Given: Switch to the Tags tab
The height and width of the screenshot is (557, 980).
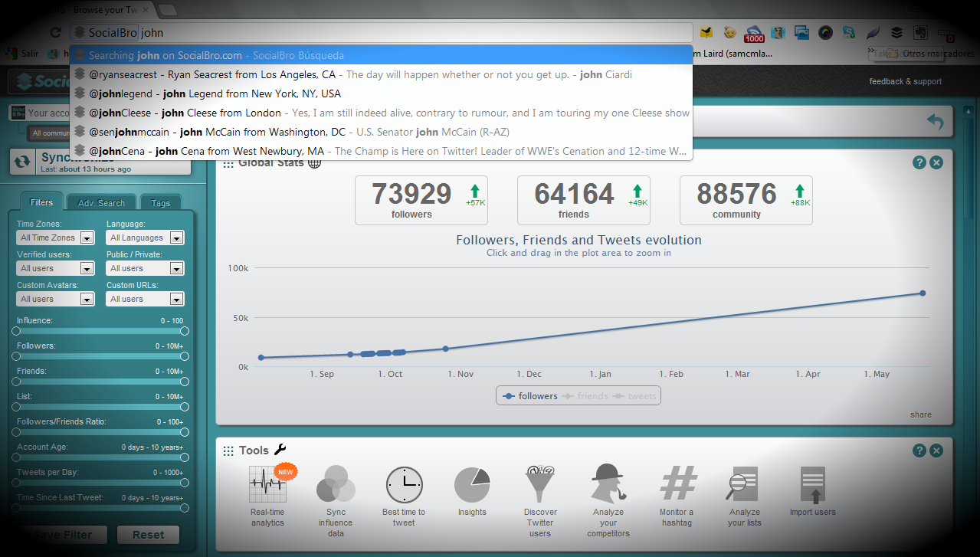Looking at the screenshot, I should [161, 203].
